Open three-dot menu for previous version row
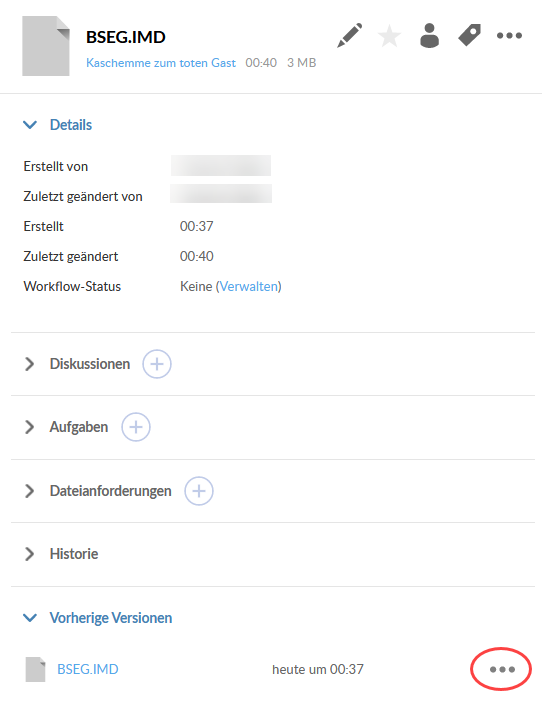Screen dimensions: 542x712 click(502, 669)
